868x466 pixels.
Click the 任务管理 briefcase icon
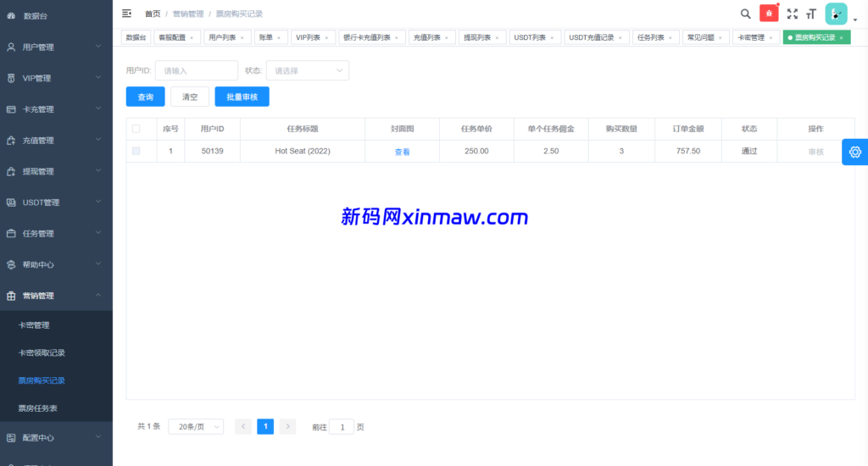(11, 233)
